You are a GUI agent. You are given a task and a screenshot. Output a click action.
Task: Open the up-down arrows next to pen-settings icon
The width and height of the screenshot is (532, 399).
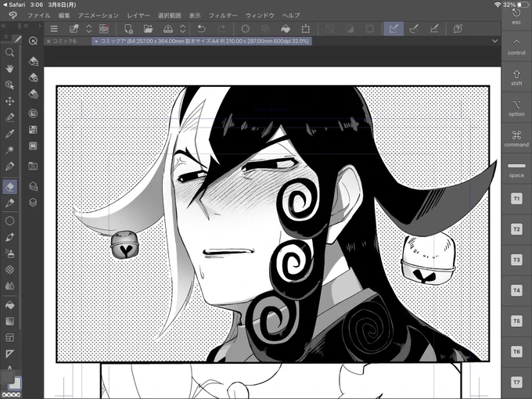click(x=88, y=29)
